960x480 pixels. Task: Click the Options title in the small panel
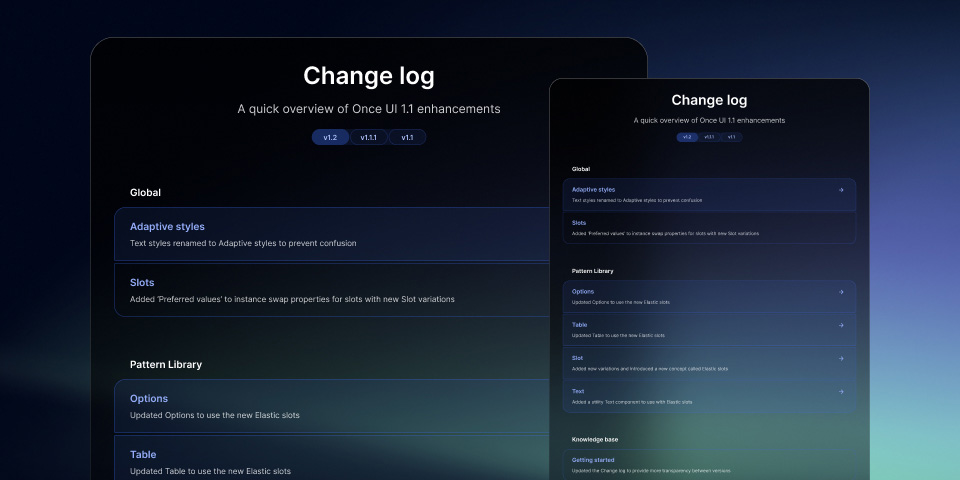[x=583, y=292]
